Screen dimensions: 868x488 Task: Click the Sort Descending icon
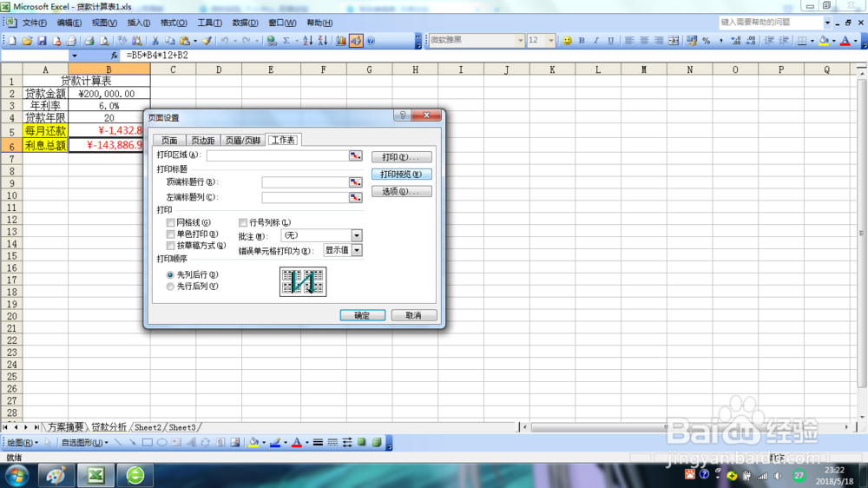tap(323, 41)
